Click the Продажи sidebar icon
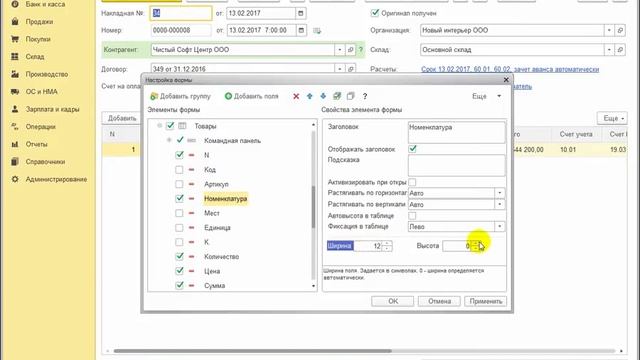Image resolution: width=640 pixels, height=360 pixels. pyautogui.click(x=15, y=22)
